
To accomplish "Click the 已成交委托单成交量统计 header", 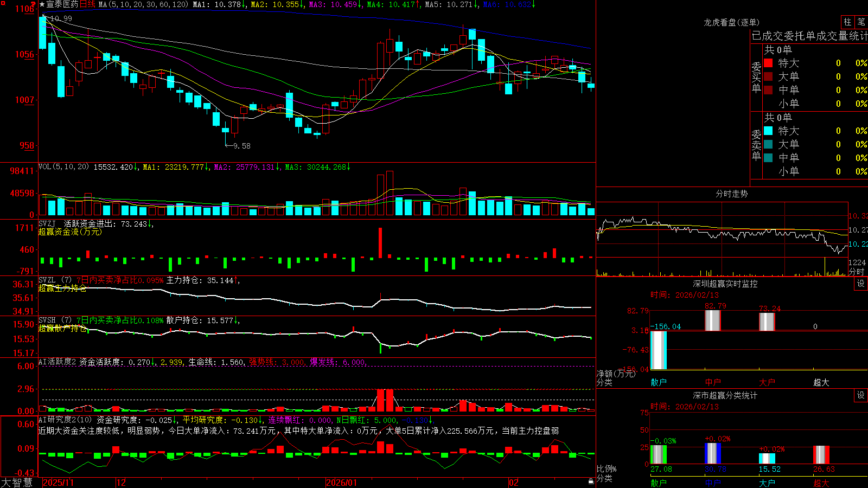I will (x=809, y=36).
